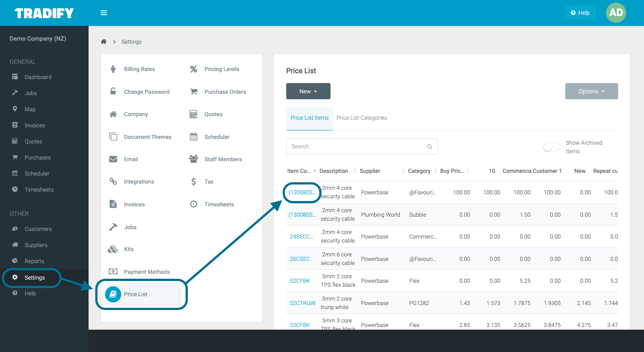Image resolution: width=644 pixels, height=352 pixels.
Task: Switch to Price List Categories tab
Action: pyautogui.click(x=361, y=118)
